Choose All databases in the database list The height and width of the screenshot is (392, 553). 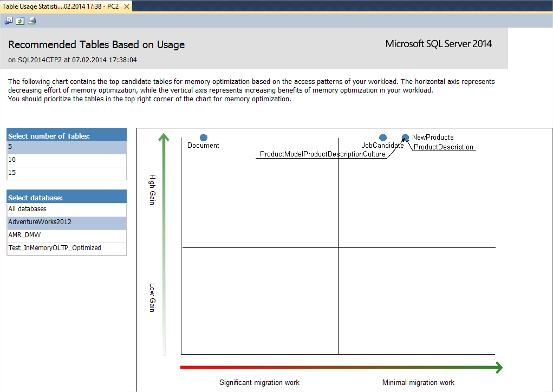pos(67,210)
